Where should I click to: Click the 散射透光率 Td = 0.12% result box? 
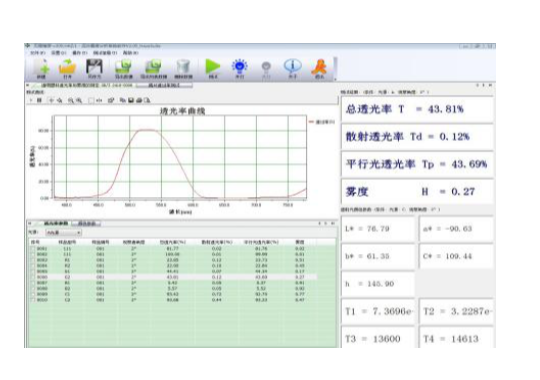(417, 137)
